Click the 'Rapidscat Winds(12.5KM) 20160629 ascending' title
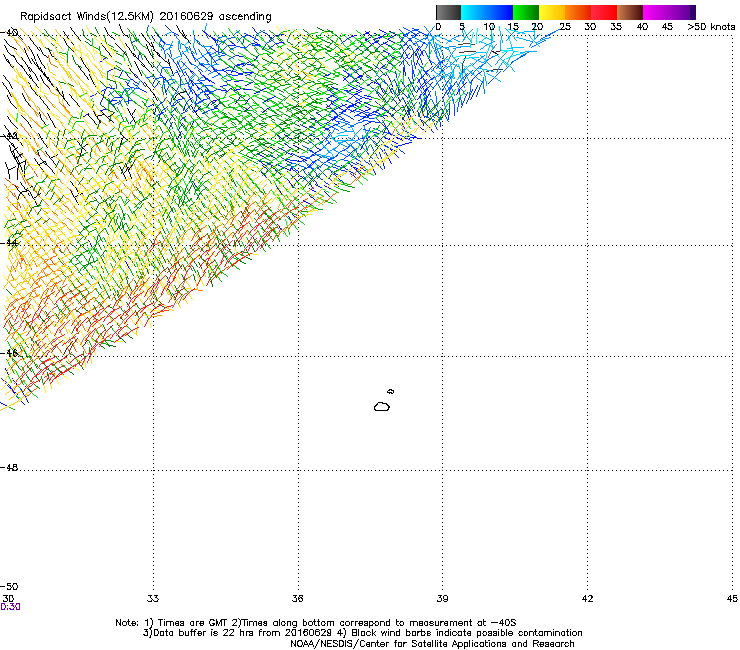This screenshot has width=740, height=650. [146, 17]
